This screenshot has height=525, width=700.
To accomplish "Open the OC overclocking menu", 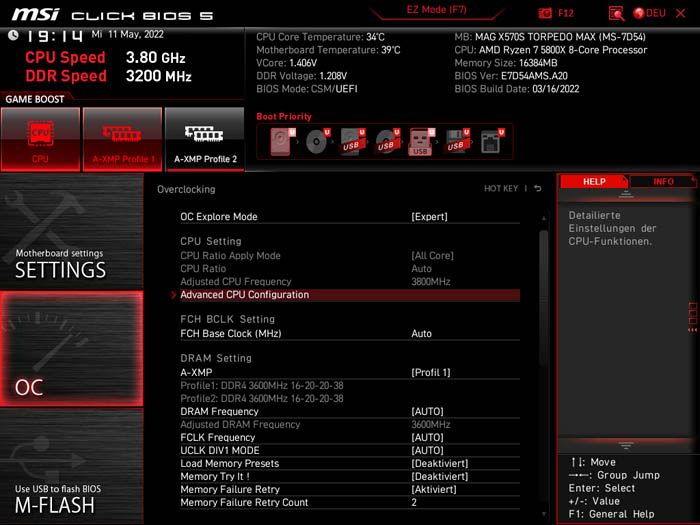I will pyautogui.click(x=71, y=349).
